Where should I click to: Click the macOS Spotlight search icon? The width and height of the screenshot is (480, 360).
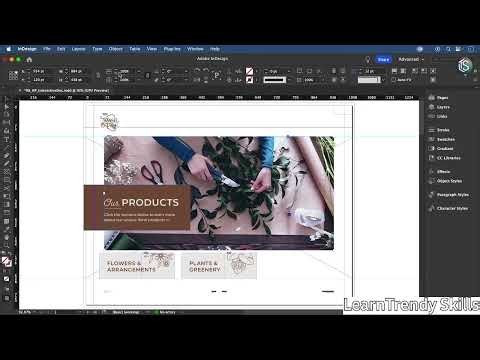click(448, 49)
